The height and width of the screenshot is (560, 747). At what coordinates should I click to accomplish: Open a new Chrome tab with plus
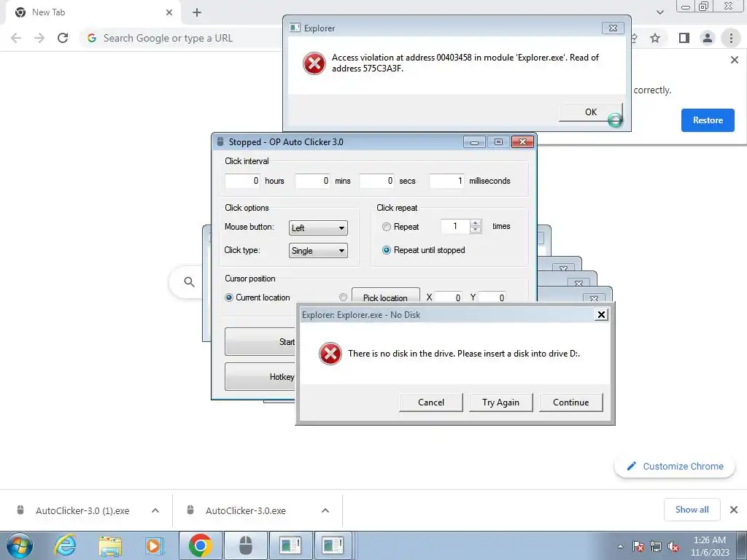[x=197, y=13]
